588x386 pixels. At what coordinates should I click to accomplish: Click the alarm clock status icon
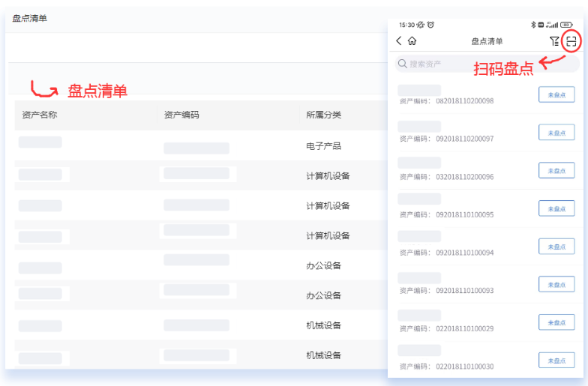coord(431,25)
